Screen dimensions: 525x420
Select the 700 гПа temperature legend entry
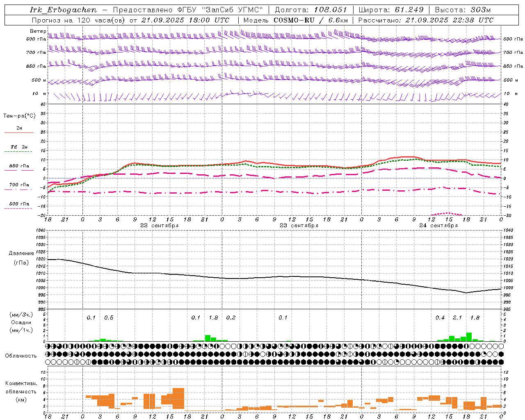[19, 185]
